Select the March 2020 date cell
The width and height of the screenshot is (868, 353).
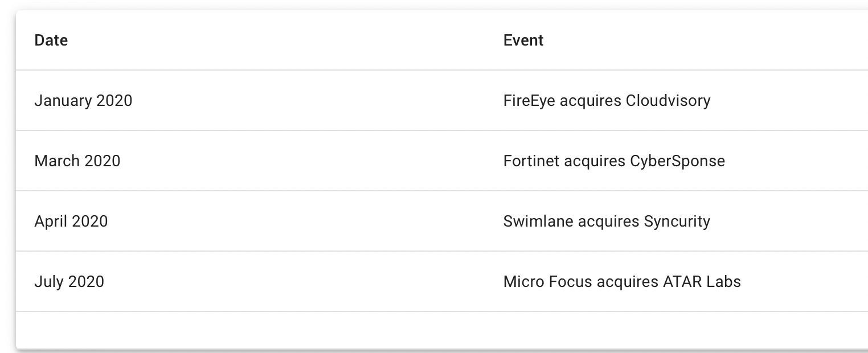pos(77,161)
